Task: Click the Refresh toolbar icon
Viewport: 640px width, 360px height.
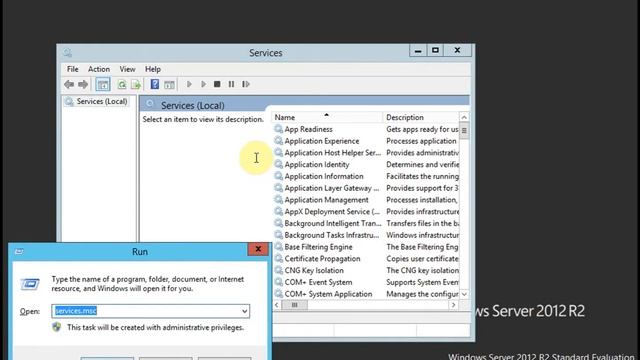Action: (x=122, y=84)
